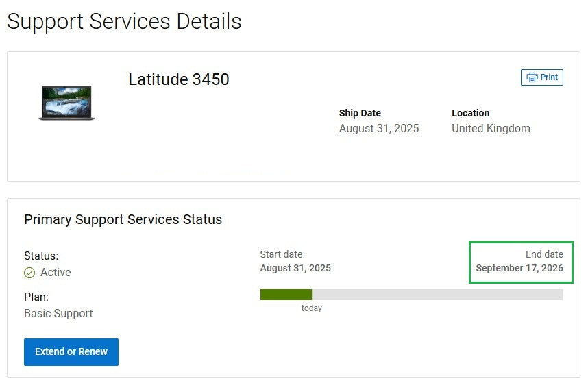The width and height of the screenshot is (588, 383).
Task: Click the green Active status checkmark icon
Action: (29, 273)
